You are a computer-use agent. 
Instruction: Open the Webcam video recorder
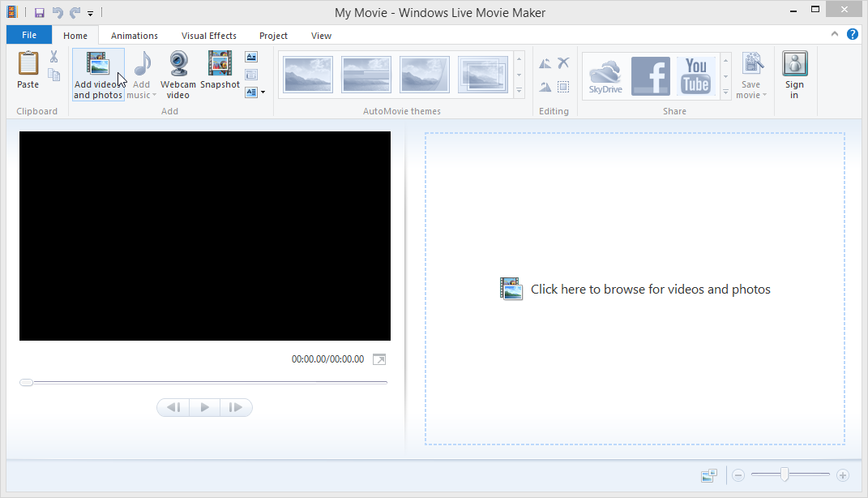(x=177, y=75)
